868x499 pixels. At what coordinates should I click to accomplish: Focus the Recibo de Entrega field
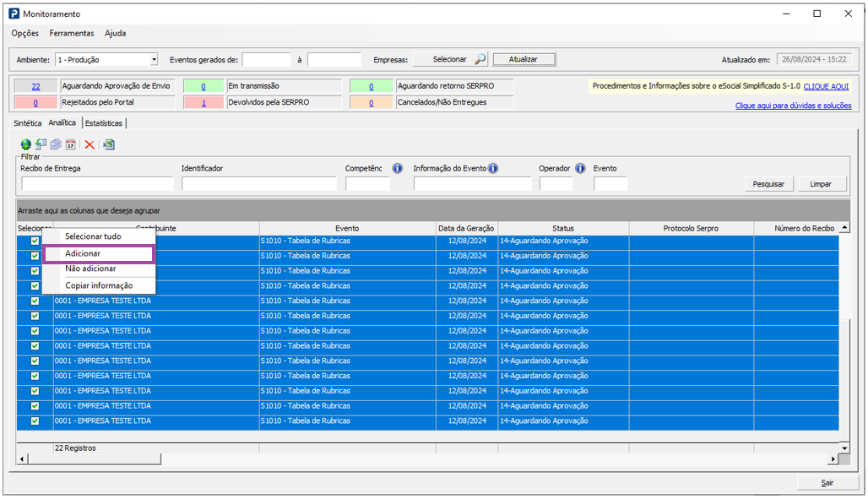click(x=97, y=184)
